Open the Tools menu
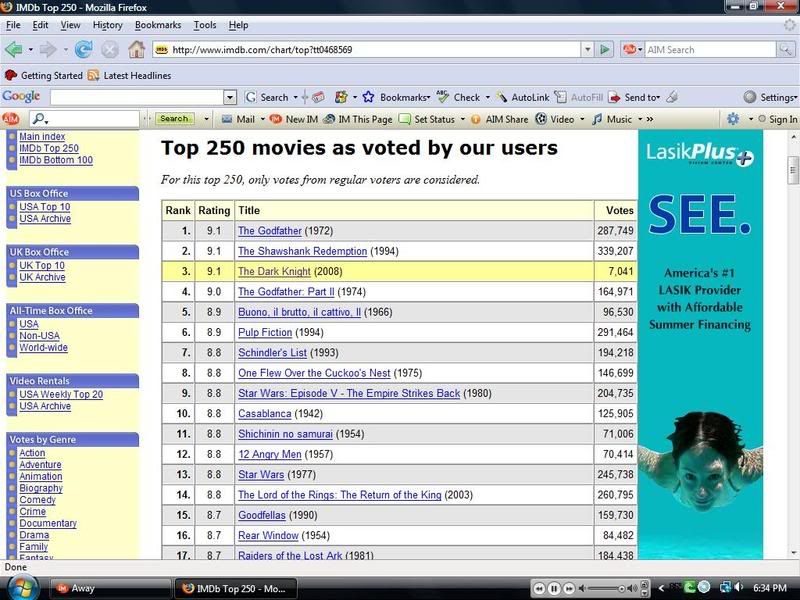Viewport: 800px width, 600px height. [205, 25]
